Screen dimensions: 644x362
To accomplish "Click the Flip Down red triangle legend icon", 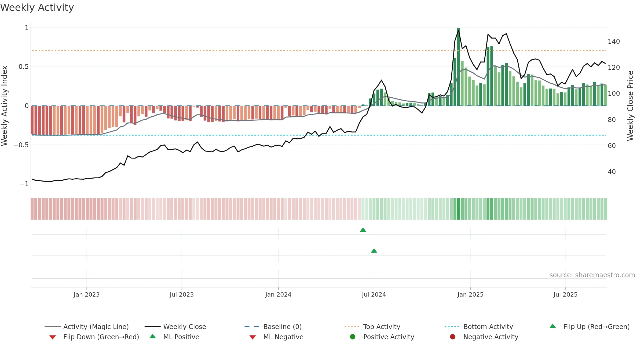I will coord(53,337).
